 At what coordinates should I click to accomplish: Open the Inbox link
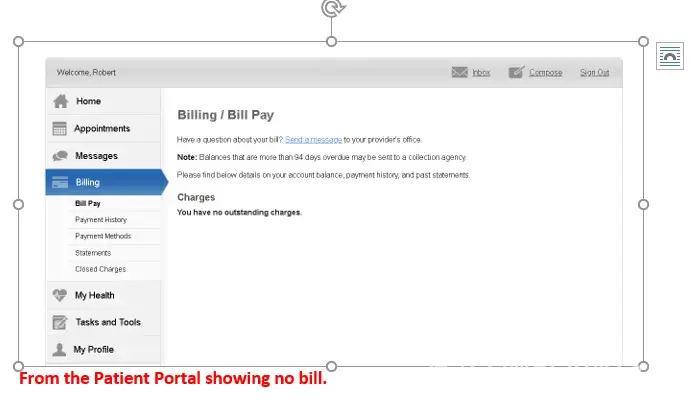(x=481, y=72)
